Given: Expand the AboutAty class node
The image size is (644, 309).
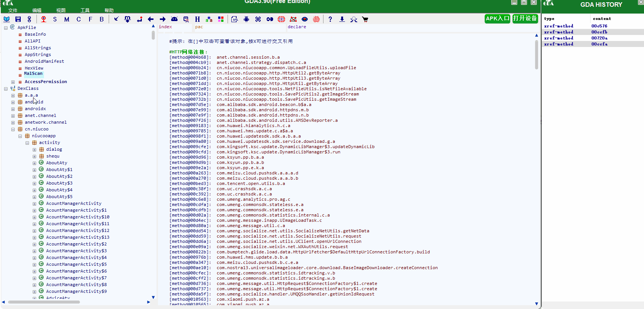Looking at the screenshot, I should coord(34,164).
